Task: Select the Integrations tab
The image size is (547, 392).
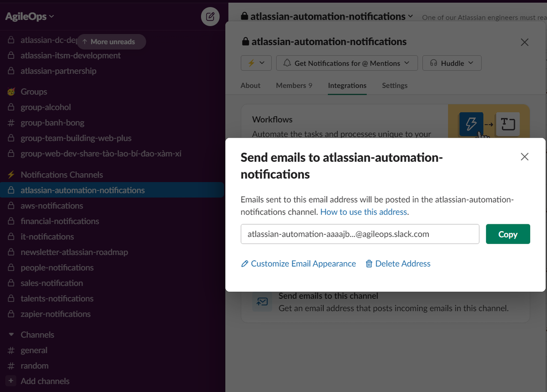Action: 347,85
